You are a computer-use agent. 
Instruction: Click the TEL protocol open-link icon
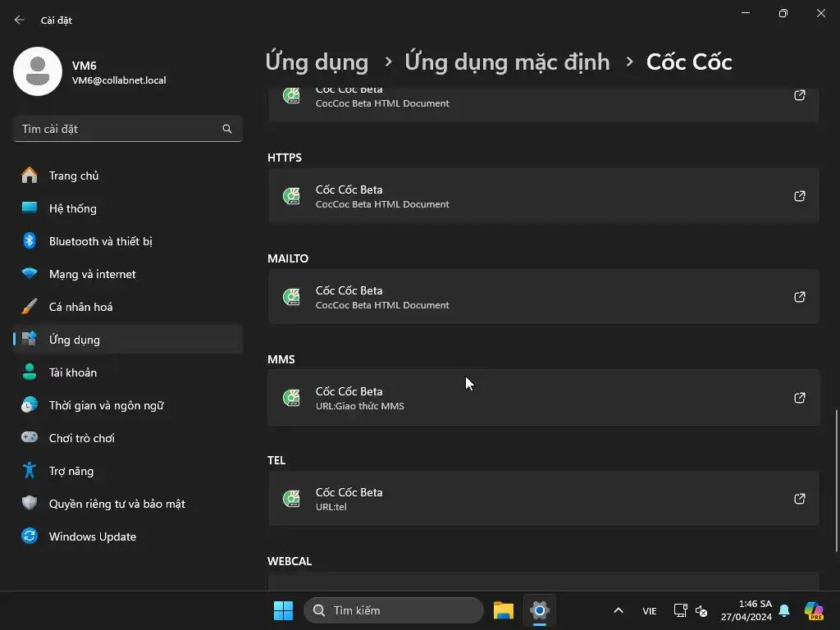pos(799,499)
